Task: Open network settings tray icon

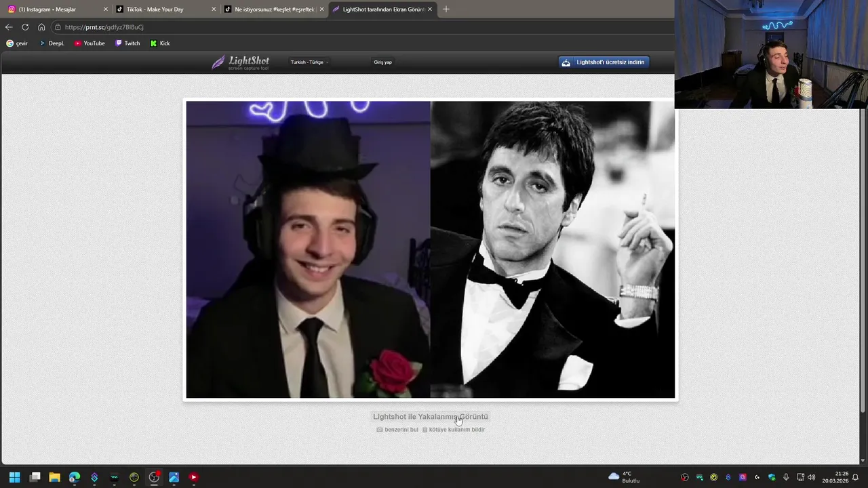Action: (x=800, y=477)
